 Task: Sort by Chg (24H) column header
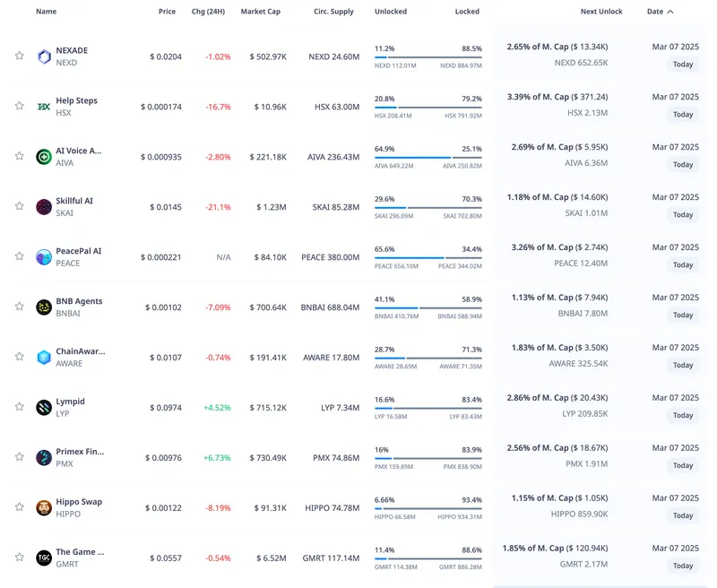click(x=209, y=12)
